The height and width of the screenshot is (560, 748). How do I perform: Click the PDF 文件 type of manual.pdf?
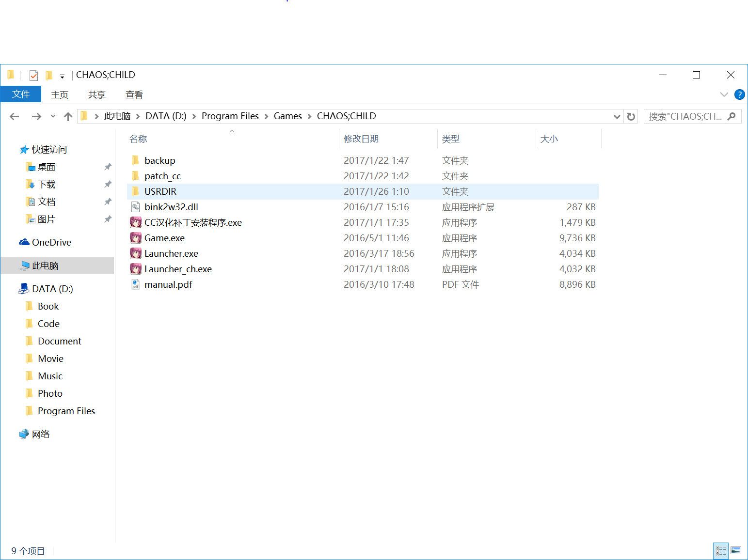click(461, 284)
